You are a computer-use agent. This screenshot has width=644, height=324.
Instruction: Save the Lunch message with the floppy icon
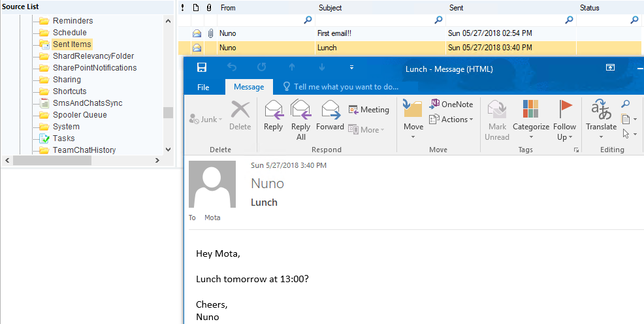coord(202,68)
